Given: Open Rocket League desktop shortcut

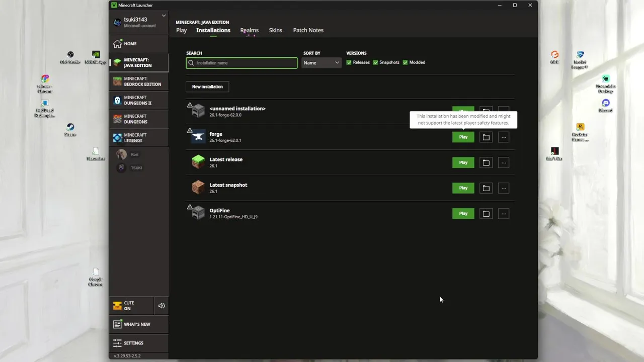Looking at the screenshot, I should 580,60.
